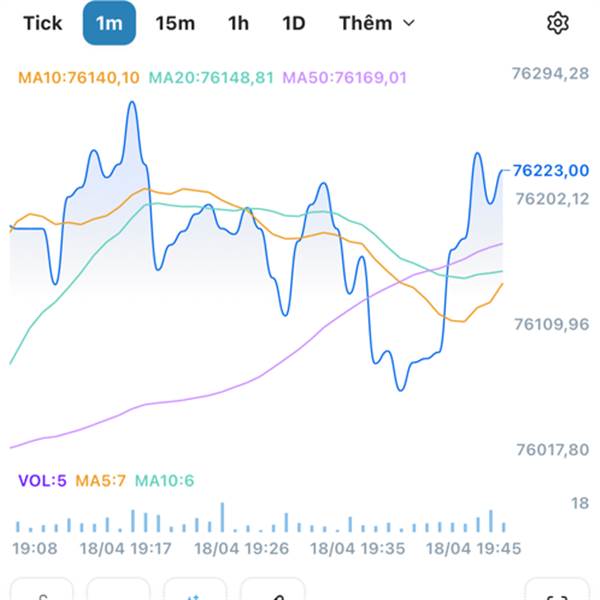Click the first bottom toolbar button
Image resolution: width=600 pixels, height=600 pixels.
tap(42, 591)
